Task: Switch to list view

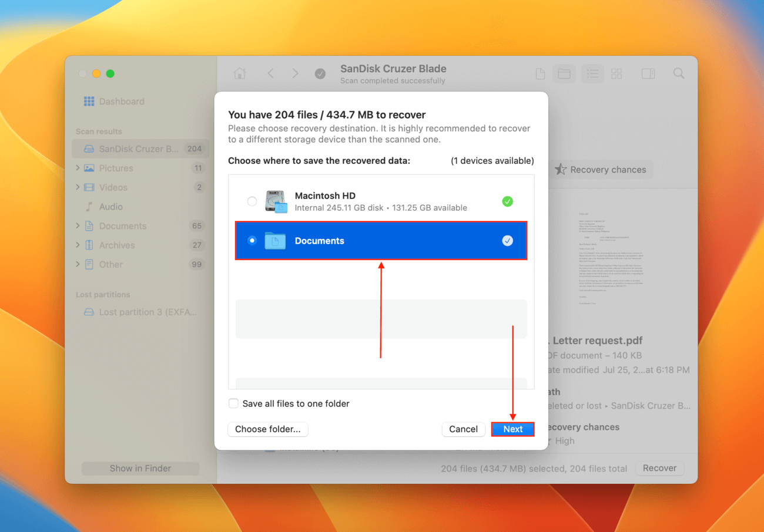Action: [x=592, y=73]
